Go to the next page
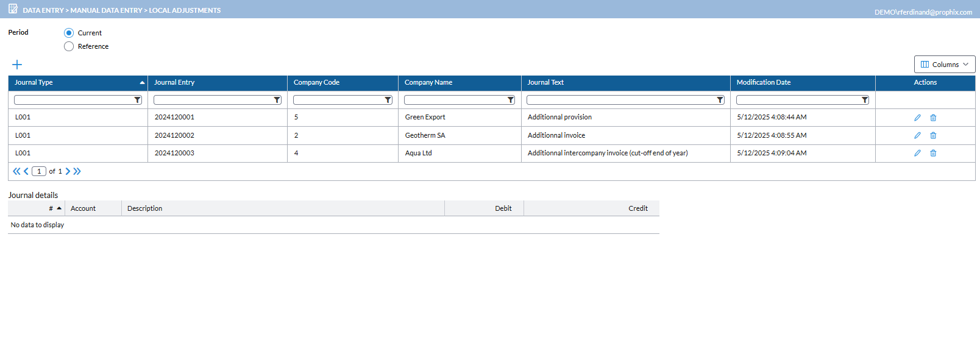Viewport: 980px width, 357px height. point(68,171)
